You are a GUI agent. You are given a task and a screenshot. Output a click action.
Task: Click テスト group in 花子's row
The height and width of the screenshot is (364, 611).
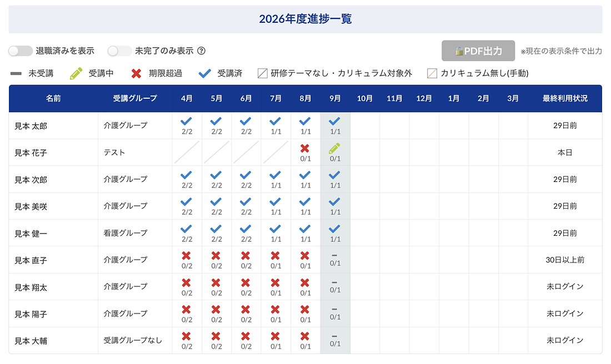coord(114,153)
